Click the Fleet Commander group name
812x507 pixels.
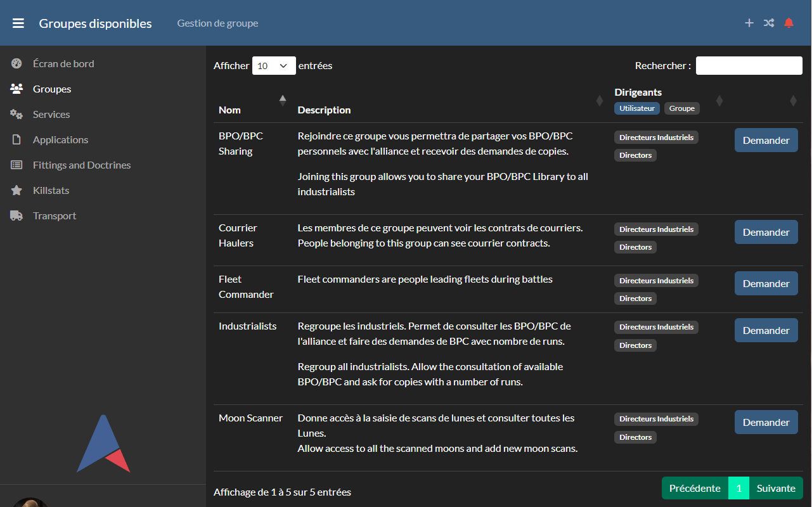(246, 286)
